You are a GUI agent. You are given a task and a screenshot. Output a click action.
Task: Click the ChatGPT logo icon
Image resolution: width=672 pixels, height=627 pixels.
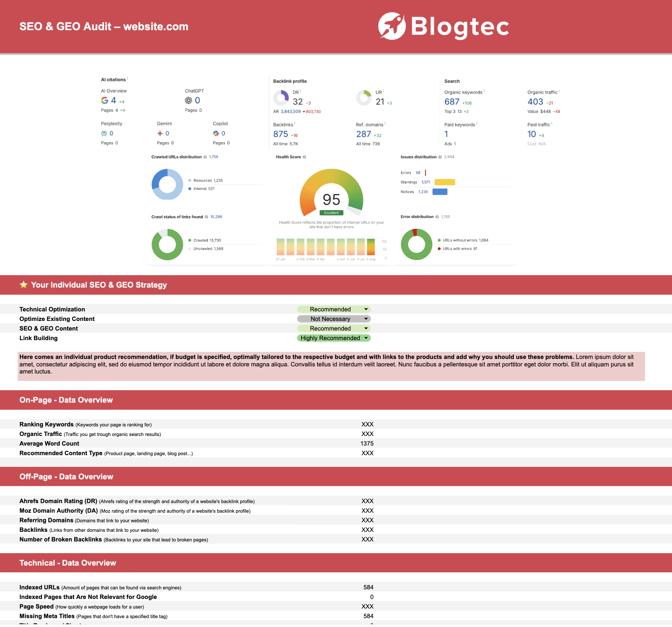188,100
